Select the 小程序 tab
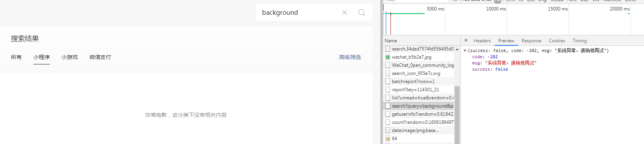644x144 pixels. pyautogui.click(x=42, y=57)
